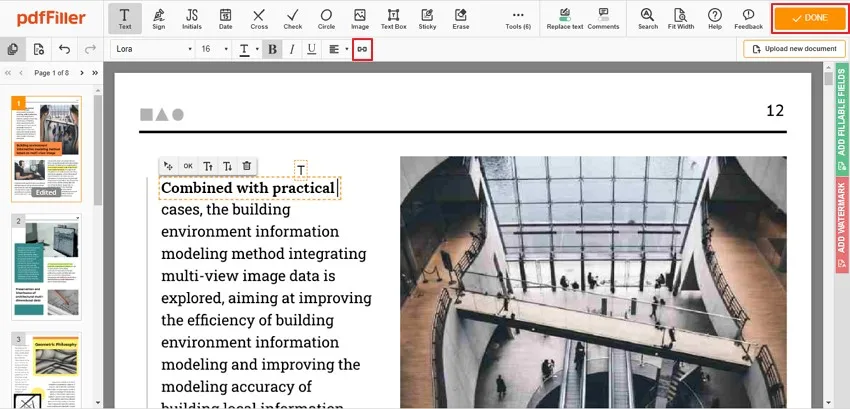Toggle the page thumbnails panel icon
Viewport: 850px width, 409px height.
click(x=12, y=49)
